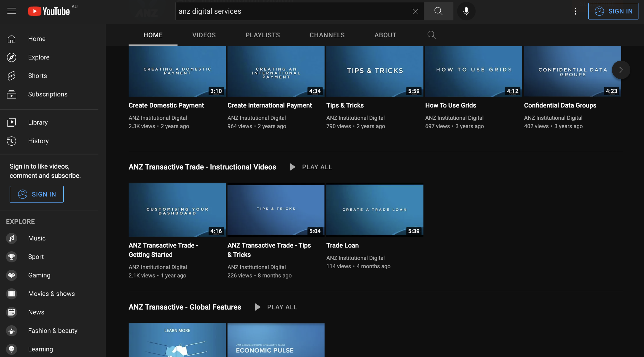Open ANZ Transactive - Global Features playlist

click(x=185, y=307)
